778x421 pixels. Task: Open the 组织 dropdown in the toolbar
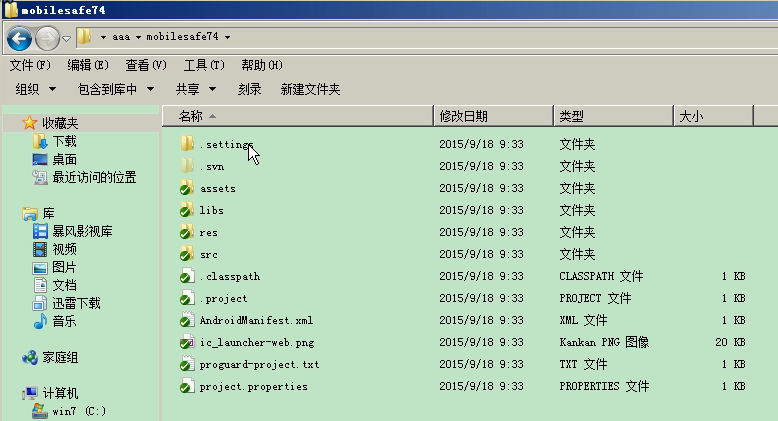click(x=35, y=89)
